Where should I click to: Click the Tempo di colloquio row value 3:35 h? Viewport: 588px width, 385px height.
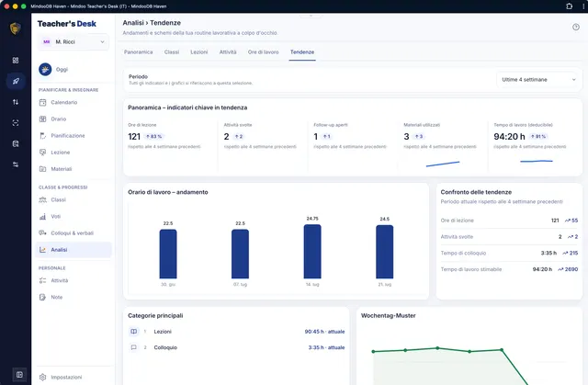(548, 253)
